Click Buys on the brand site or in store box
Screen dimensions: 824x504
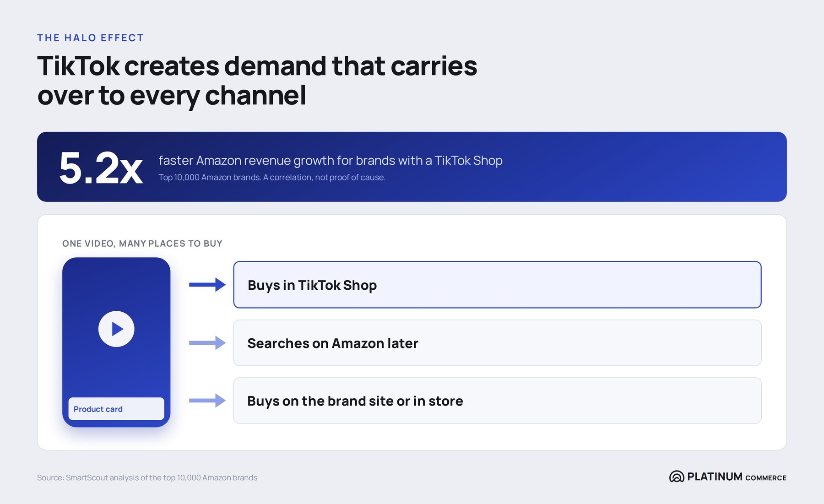(x=497, y=401)
